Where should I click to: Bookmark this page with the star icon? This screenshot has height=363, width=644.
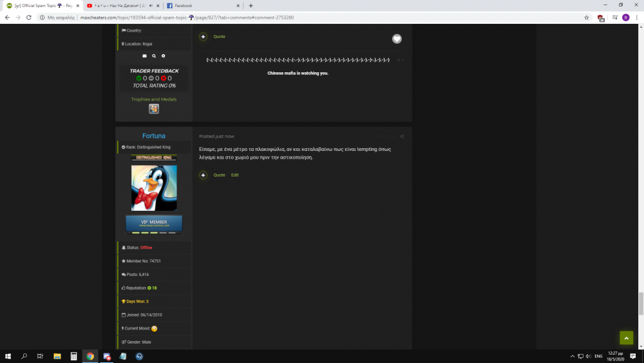pos(587,17)
